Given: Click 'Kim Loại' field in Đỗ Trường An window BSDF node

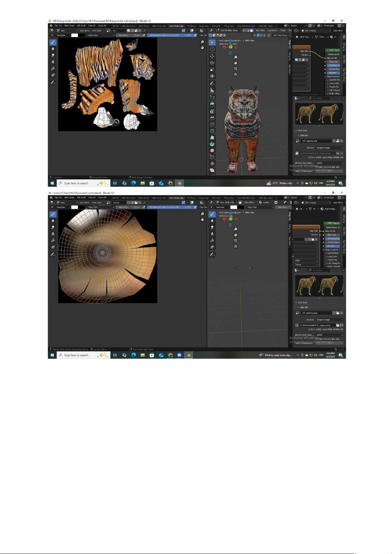Looking at the screenshot, I should point(333,61).
